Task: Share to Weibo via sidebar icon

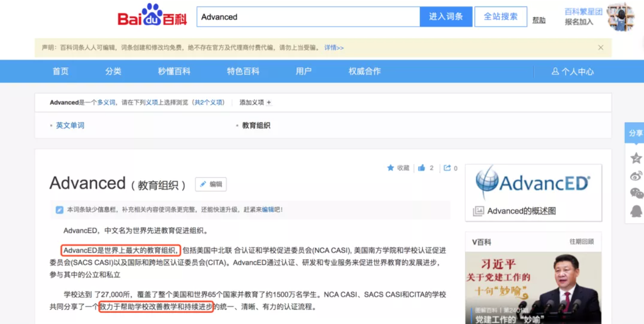Action: coord(636,176)
